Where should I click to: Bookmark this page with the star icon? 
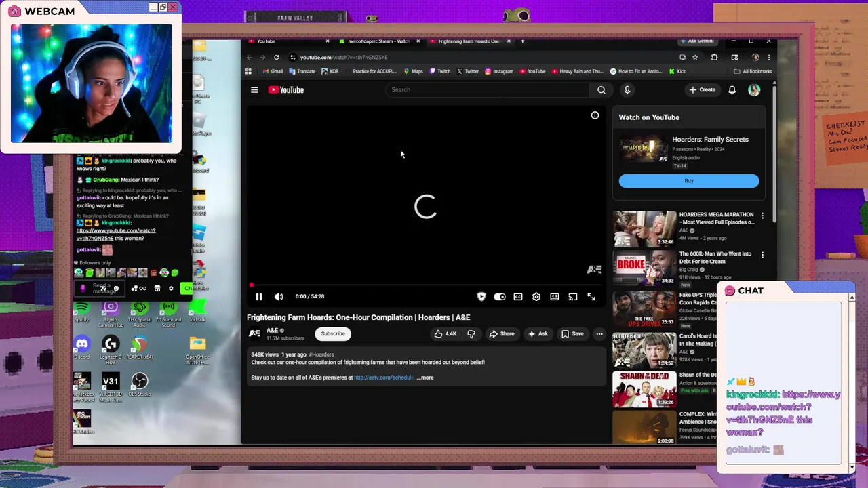pos(695,58)
